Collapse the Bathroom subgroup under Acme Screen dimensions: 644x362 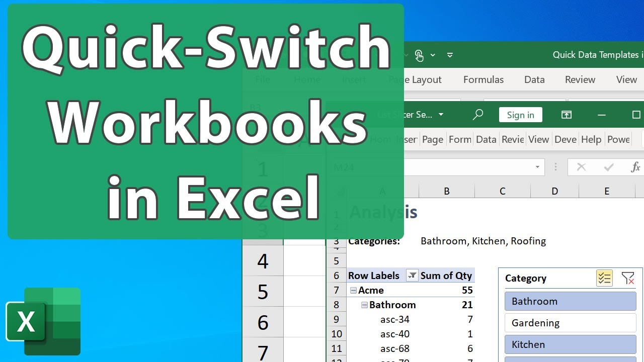point(364,305)
